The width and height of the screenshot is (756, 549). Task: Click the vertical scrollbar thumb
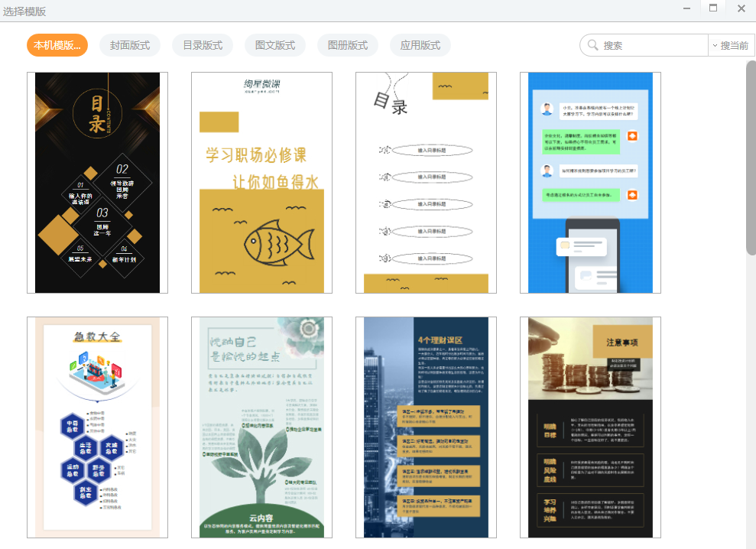tap(751, 158)
